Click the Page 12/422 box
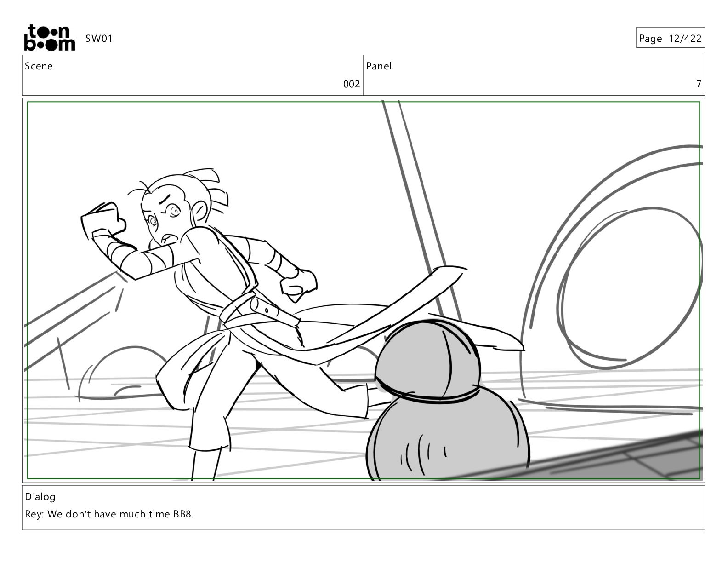 coord(670,38)
